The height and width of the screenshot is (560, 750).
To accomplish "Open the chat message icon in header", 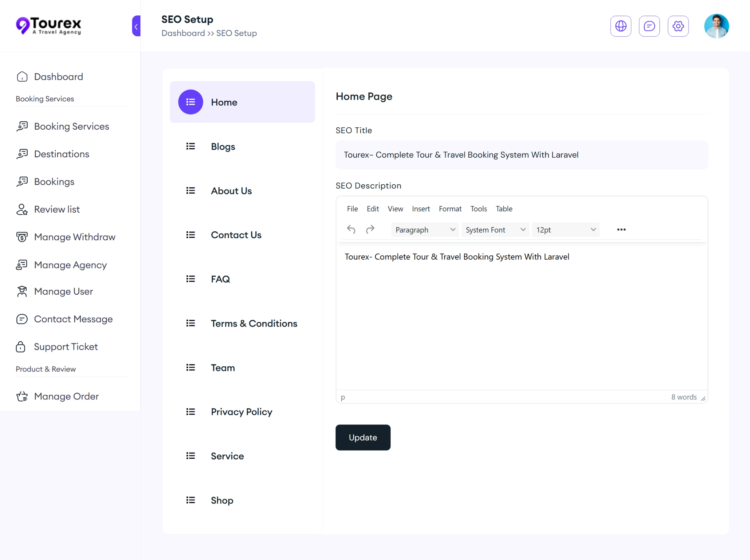I will coord(649,26).
